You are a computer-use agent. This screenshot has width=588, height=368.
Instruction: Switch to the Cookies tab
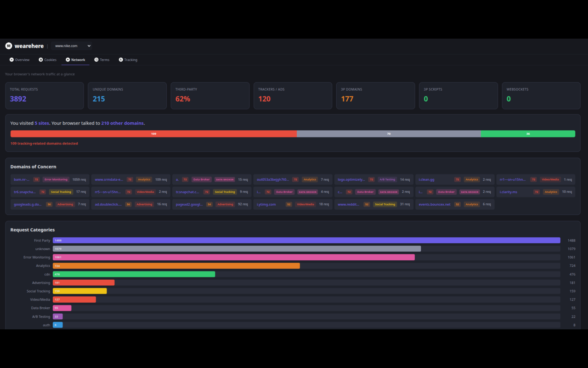pos(48,60)
